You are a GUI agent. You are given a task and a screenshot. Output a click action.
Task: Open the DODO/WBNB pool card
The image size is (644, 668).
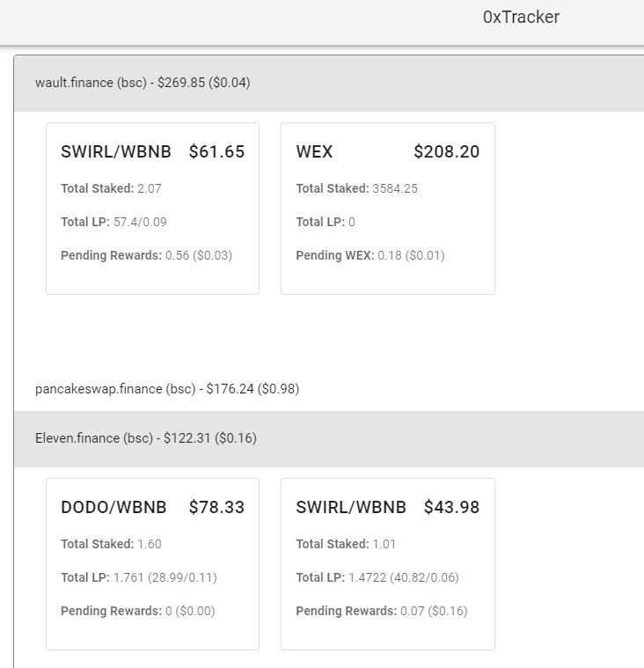[x=152, y=564]
